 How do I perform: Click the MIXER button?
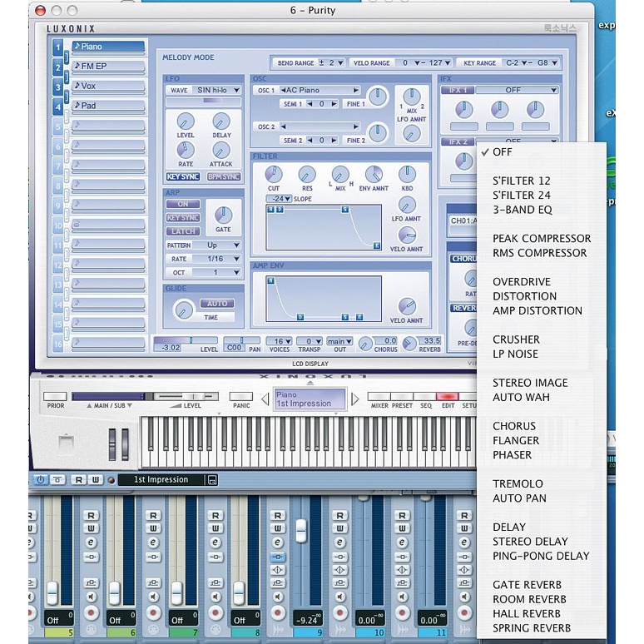(379, 407)
